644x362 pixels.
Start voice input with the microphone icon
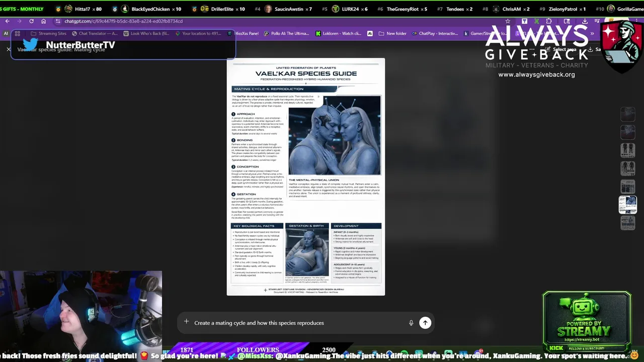(x=411, y=323)
